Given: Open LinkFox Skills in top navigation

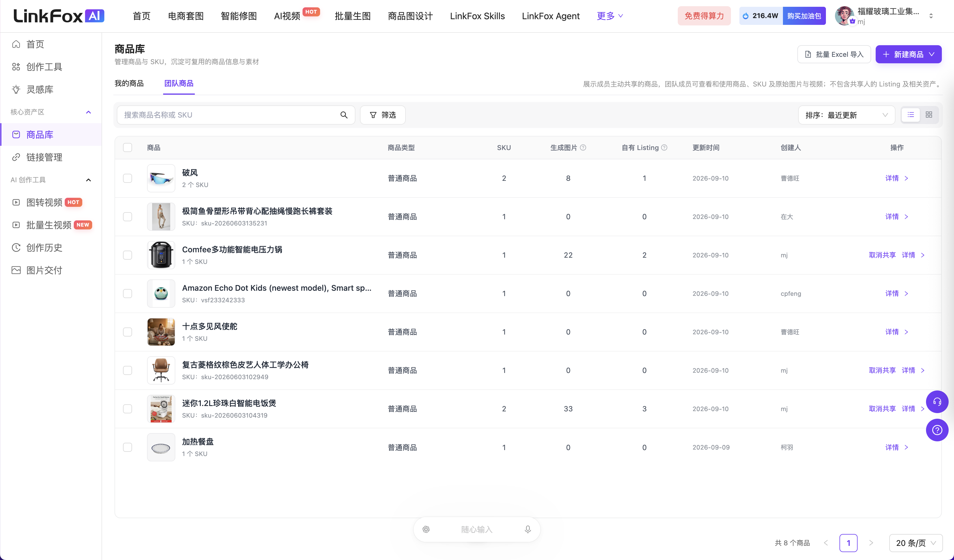Looking at the screenshot, I should 477,16.
